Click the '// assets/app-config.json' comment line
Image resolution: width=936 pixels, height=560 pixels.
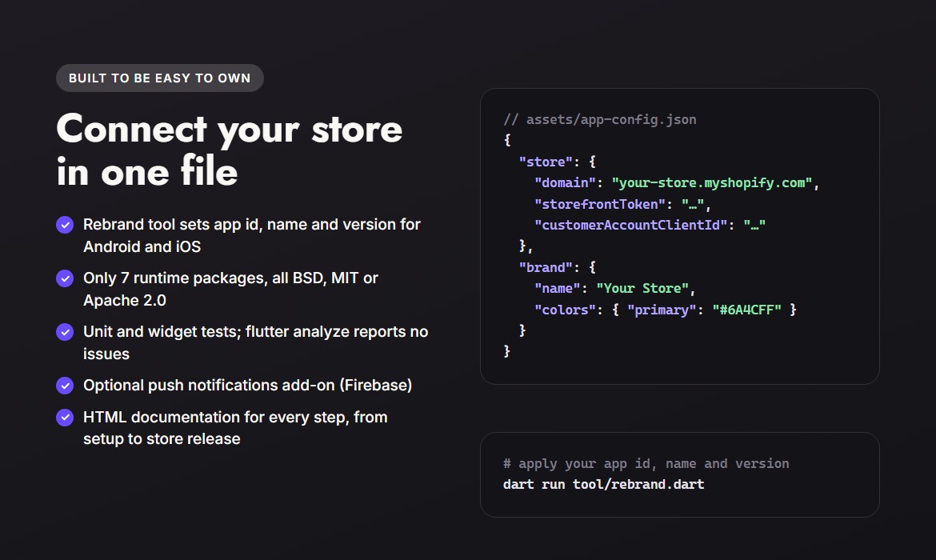click(600, 119)
